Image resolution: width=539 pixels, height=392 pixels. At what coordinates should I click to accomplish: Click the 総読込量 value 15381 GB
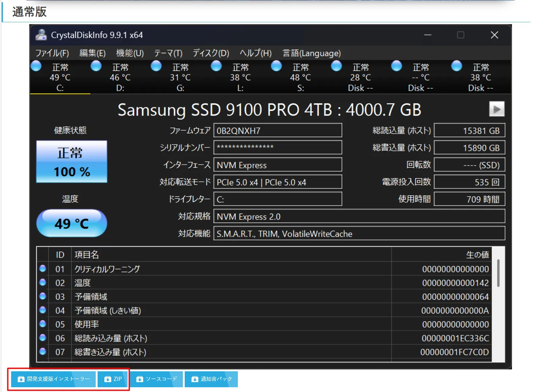click(x=469, y=131)
